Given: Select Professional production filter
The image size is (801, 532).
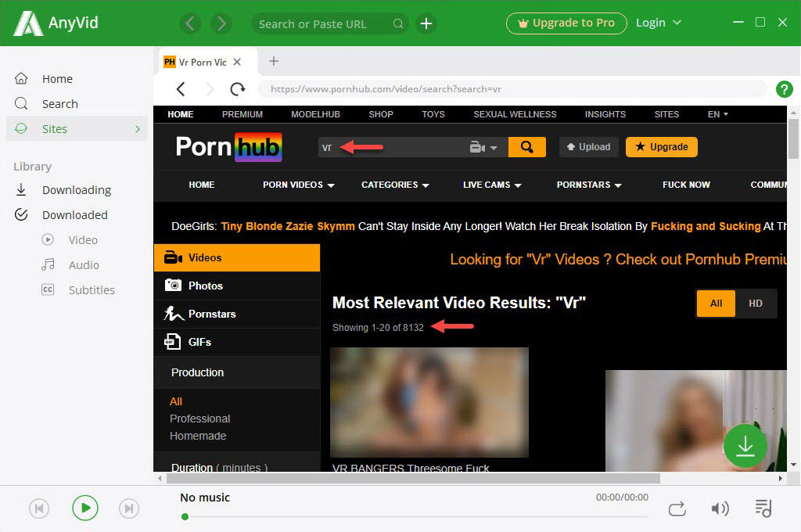Looking at the screenshot, I should (x=199, y=419).
